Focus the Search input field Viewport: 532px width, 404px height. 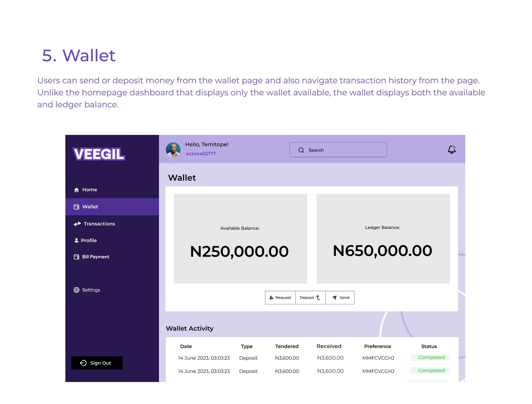point(338,150)
